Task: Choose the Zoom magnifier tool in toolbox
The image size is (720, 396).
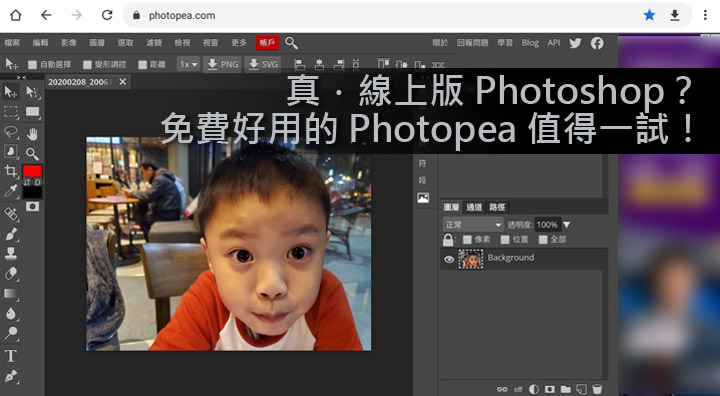Action: 32,153
